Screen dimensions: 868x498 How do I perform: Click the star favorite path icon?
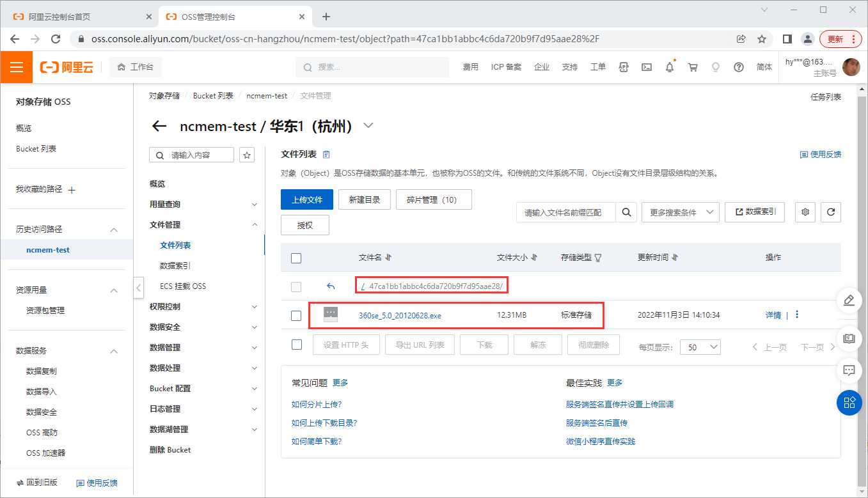coord(247,155)
